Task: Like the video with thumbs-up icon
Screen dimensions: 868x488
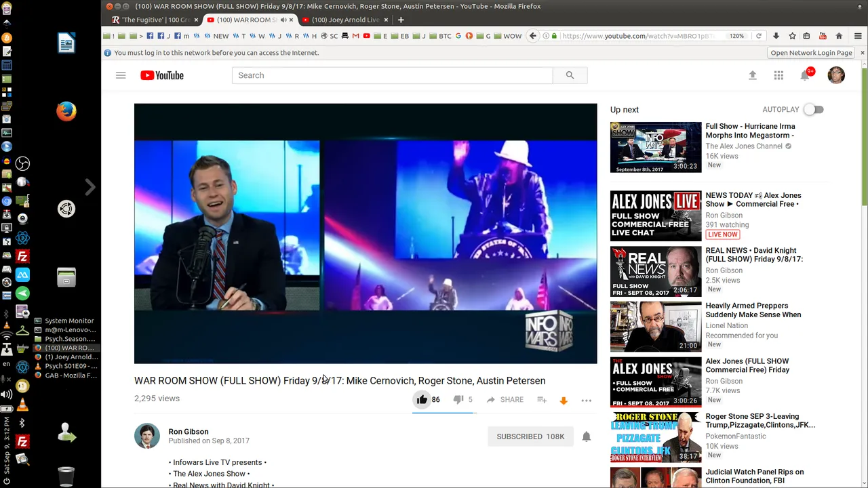Action: click(422, 400)
